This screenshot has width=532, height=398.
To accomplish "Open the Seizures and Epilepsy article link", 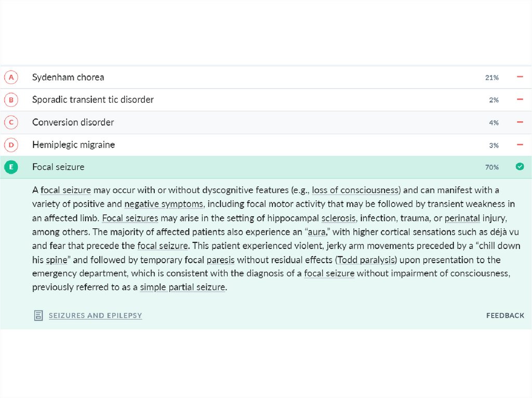I will pos(95,315).
